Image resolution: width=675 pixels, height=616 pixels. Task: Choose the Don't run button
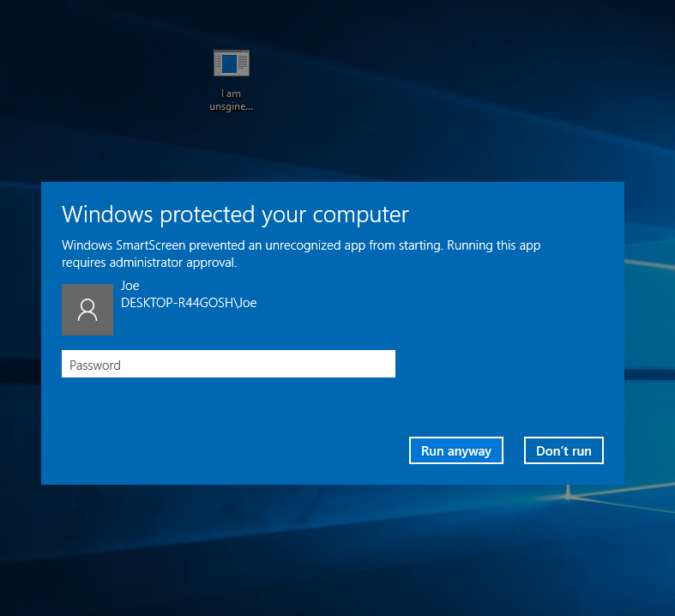pos(564,450)
